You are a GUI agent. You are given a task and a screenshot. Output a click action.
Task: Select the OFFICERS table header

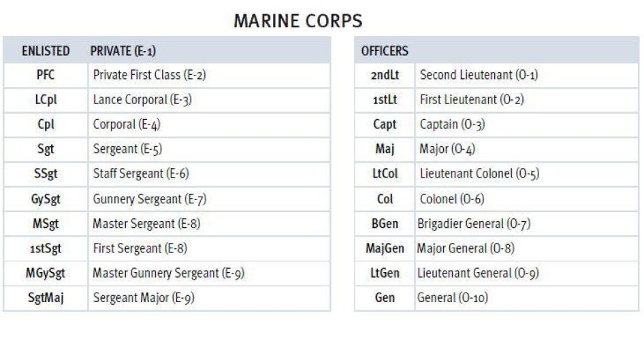tap(385, 51)
